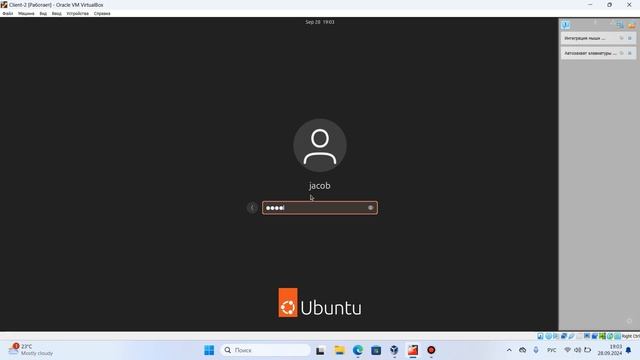Image resolution: width=640 pixels, height=360 pixels.
Task: Open the weather widget showing 23°C
Action: tap(31, 350)
